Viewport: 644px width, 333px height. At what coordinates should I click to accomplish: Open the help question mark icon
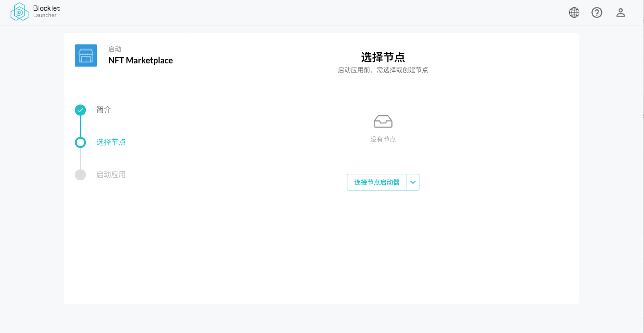coord(597,12)
